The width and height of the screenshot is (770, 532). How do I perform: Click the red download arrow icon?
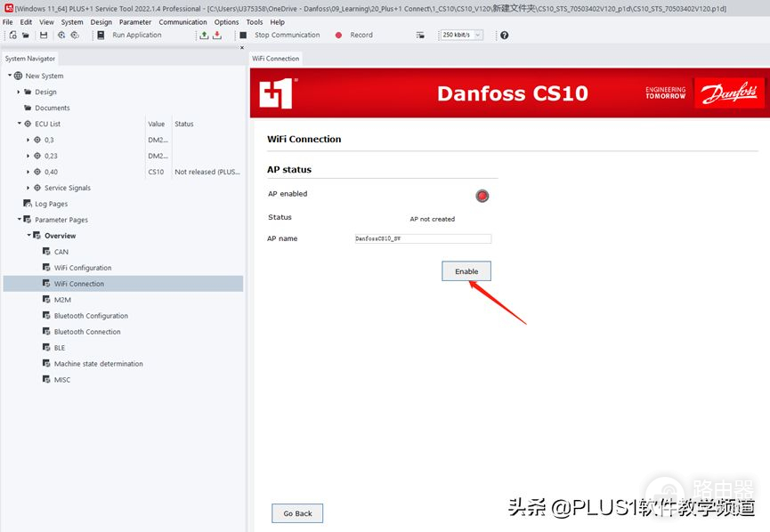pyautogui.click(x=216, y=36)
